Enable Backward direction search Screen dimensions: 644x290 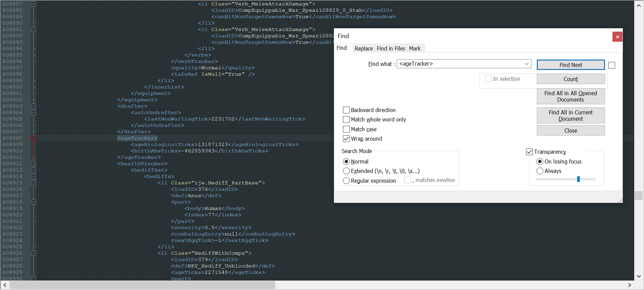346,110
